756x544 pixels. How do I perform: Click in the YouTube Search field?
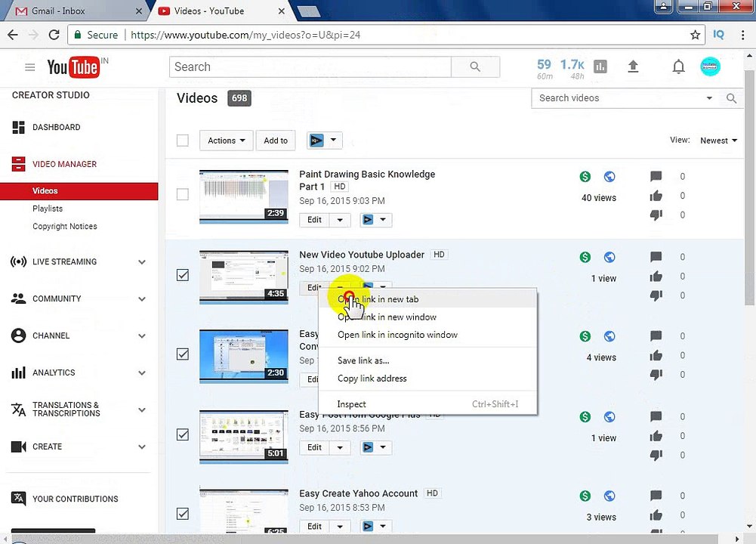click(310, 67)
